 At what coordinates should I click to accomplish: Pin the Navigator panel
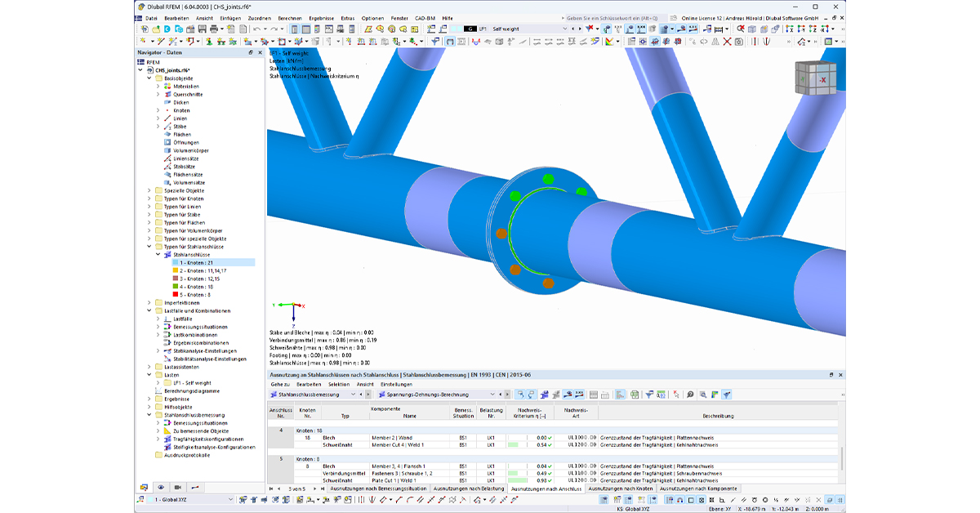pos(251,52)
